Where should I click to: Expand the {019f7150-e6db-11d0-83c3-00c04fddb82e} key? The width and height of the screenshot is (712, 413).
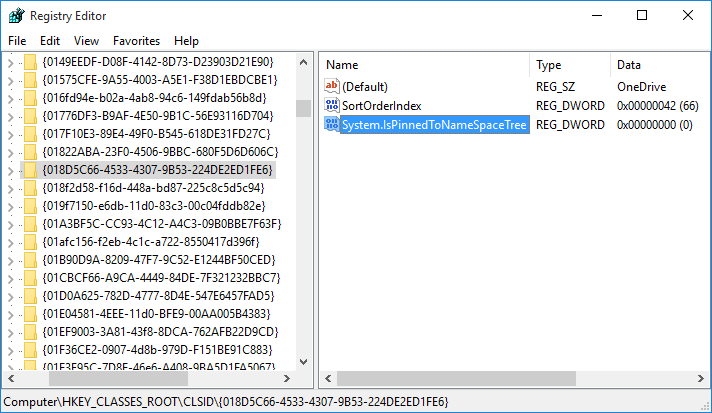click(x=11, y=207)
